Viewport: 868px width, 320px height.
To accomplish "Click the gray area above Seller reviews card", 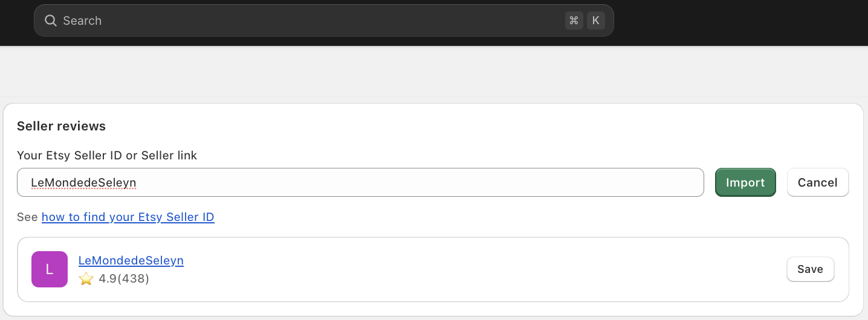I will pos(423,72).
